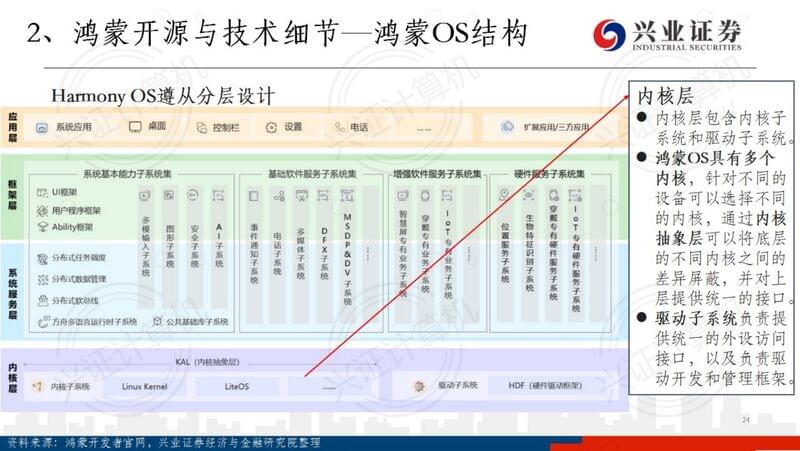800x451 pixels.
Task: Click the icon above 多模输入子系统 column
Action: tap(145, 195)
